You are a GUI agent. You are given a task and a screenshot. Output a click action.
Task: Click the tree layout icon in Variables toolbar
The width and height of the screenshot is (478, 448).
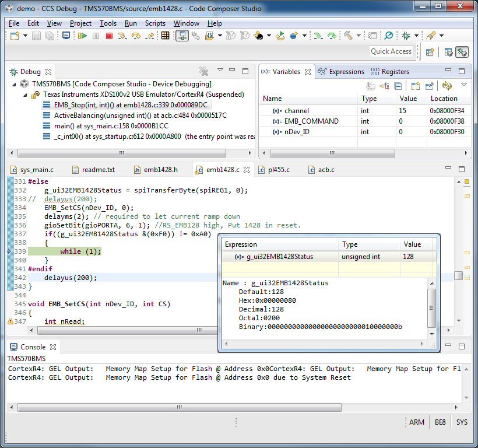click(384, 86)
